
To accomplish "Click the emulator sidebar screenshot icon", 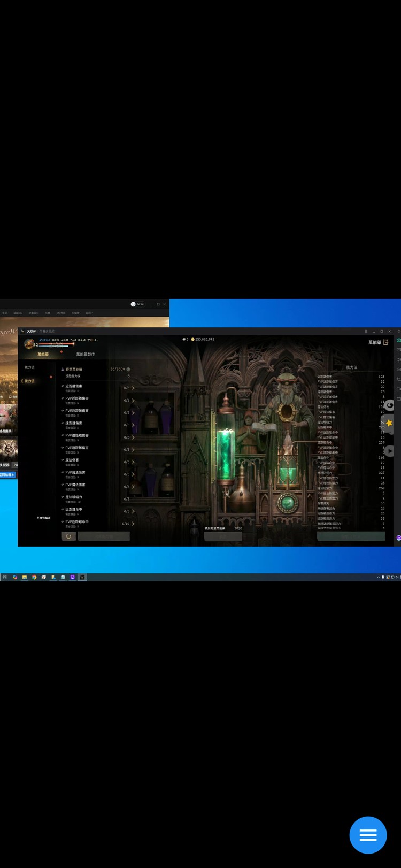I will [x=398, y=379].
